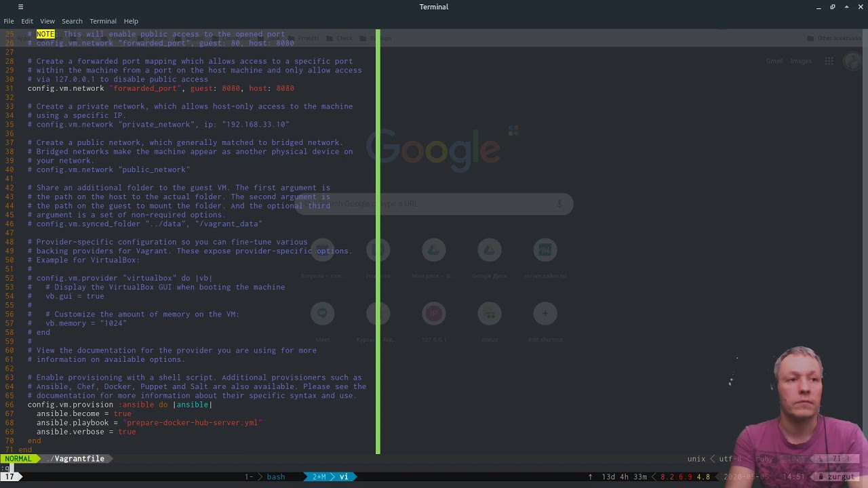Open the 127.0.0.1 shortcut tile in Chrome
Screen dimensions: 868x488
[434, 321]
